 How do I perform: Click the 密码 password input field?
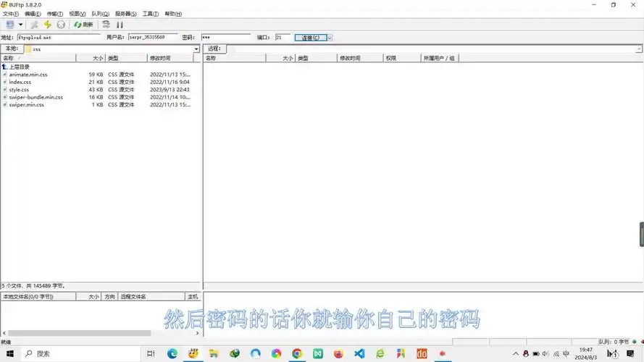click(225, 37)
